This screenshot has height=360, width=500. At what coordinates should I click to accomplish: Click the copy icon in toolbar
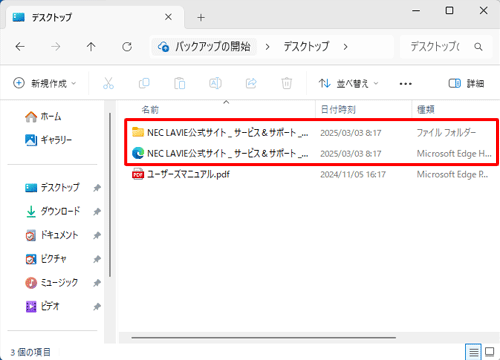click(x=144, y=83)
